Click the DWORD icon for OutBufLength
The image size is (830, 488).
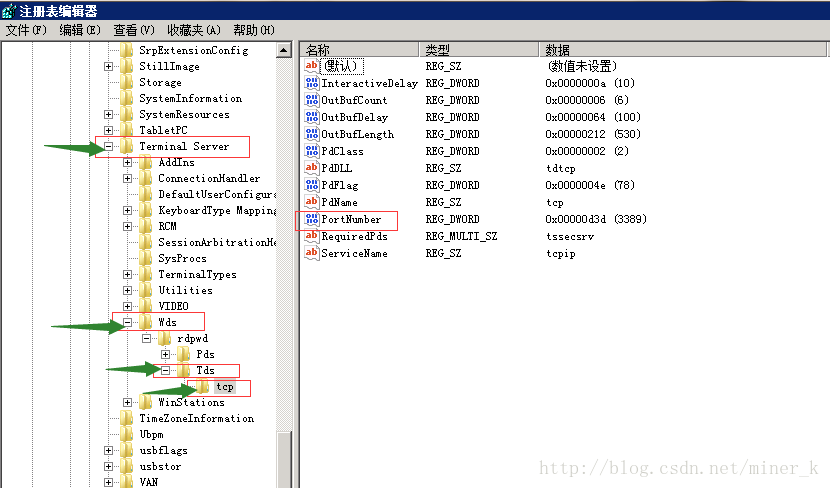pyautogui.click(x=312, y=134)
